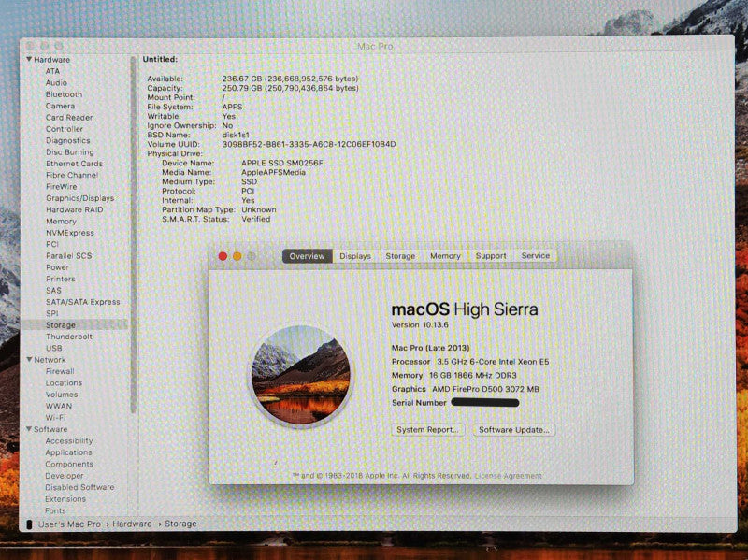Open the Controller entry
The image size is (748, 560).
coord(64,129)
